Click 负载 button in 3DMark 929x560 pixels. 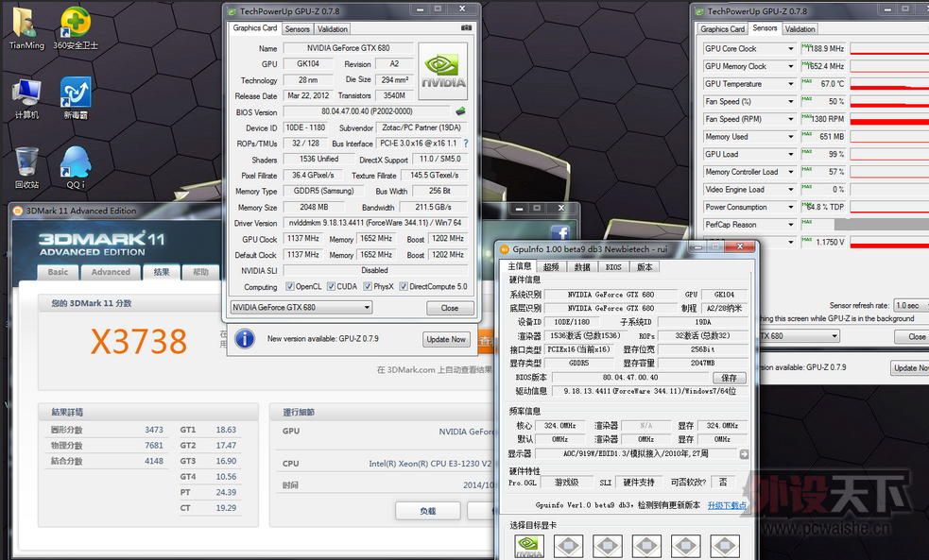point(428,511)
